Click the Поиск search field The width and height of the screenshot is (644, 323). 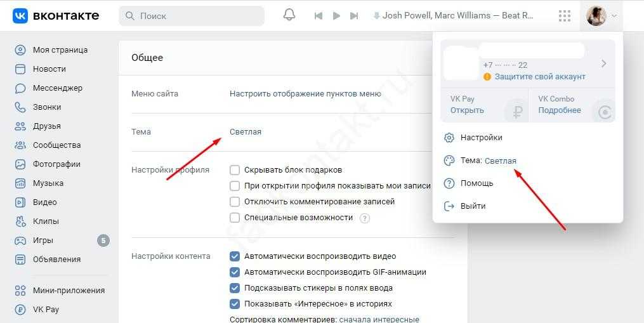(x=192, y=16)
